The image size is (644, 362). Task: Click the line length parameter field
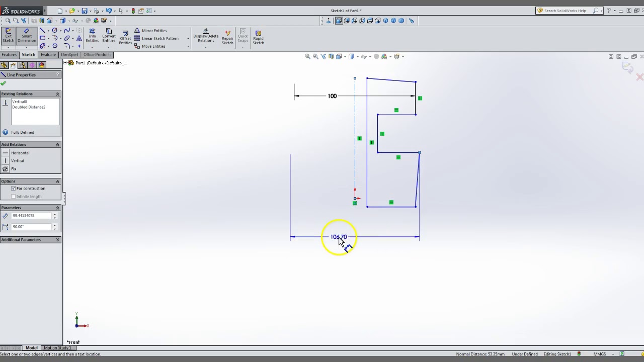tap(31, 216)
